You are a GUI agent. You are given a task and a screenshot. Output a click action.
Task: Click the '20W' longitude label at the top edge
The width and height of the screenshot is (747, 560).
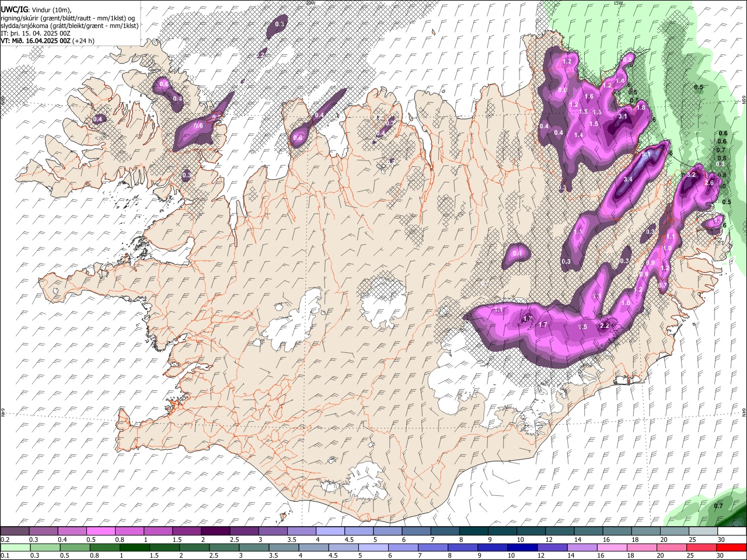point(310,3)
